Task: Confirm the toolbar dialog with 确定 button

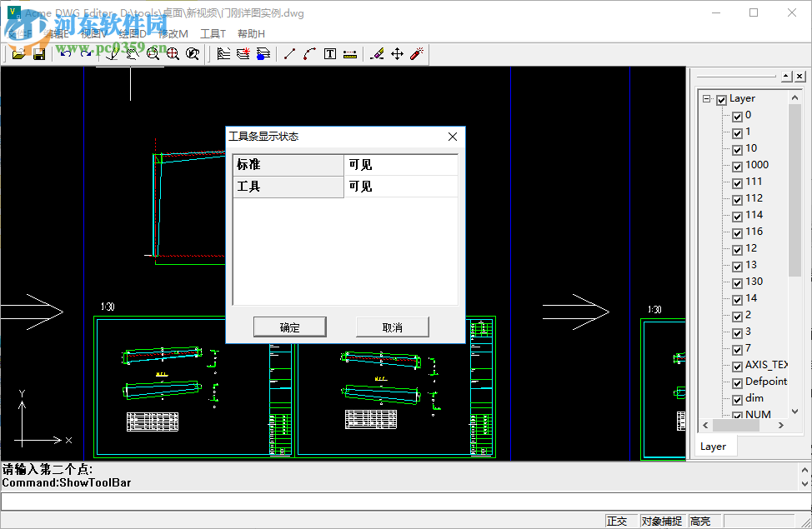Action: click(289, 327)
